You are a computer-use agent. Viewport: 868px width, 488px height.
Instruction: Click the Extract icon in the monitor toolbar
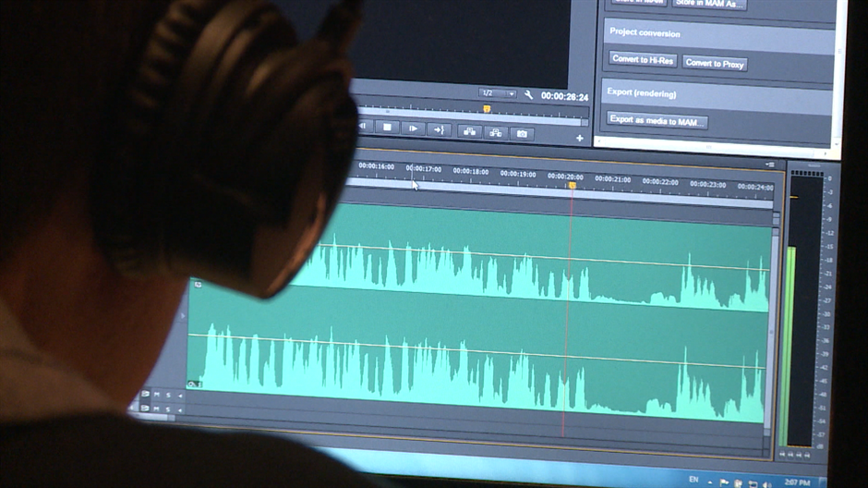pyautogui.click(x=496, y=133)
